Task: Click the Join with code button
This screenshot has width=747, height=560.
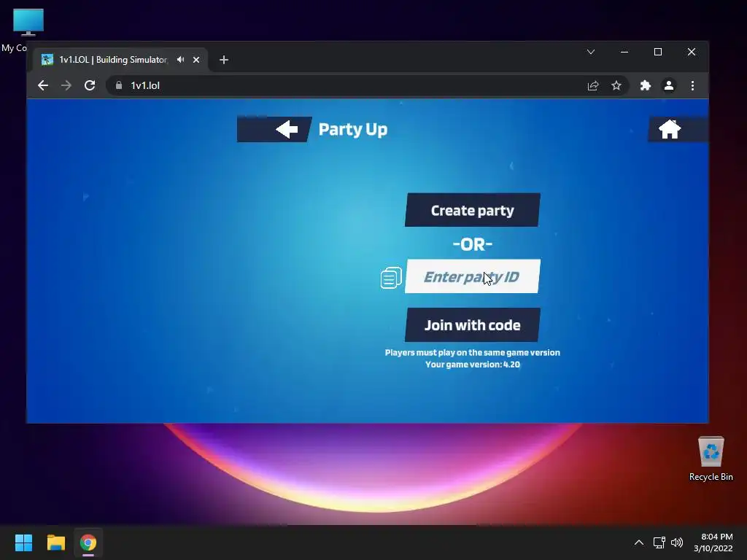Action: [x=472, y=324]
